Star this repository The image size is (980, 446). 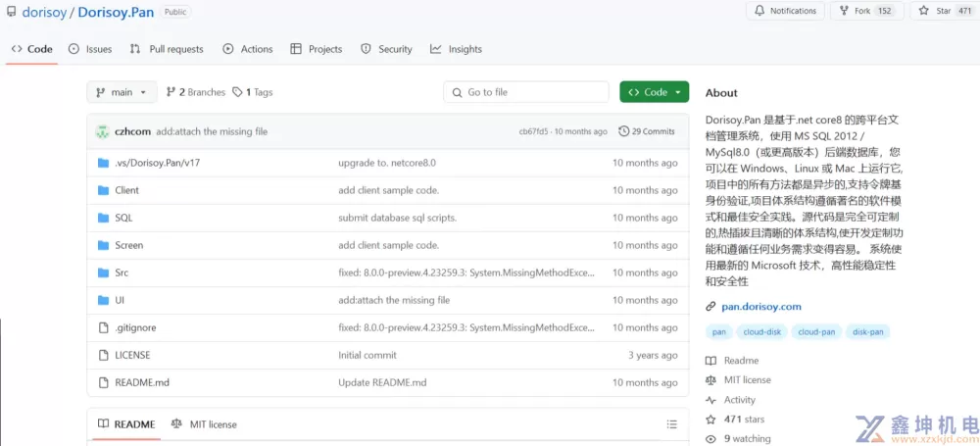[x=945, y=11]
